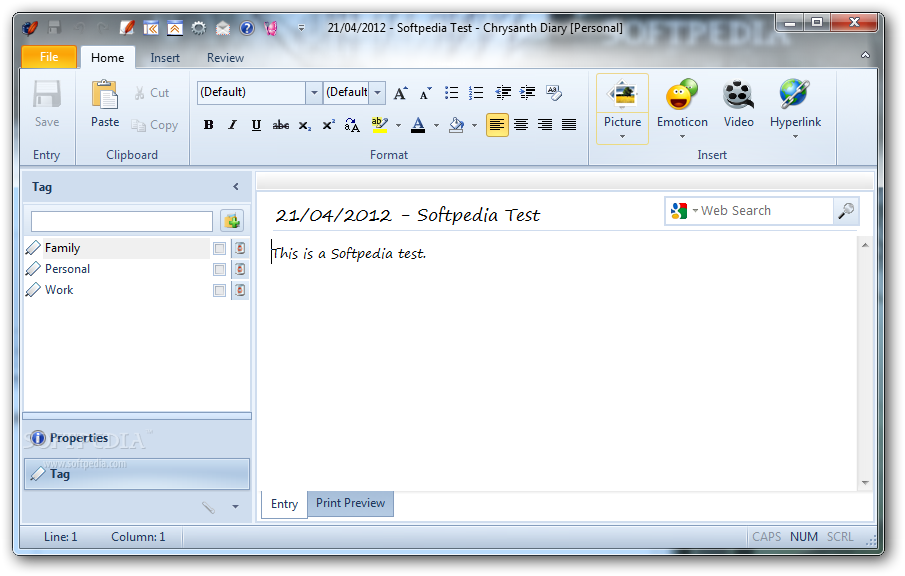The image size is (905, 576).
Task: Apply the paint bucket background fill color
Action: coord(456,125)
